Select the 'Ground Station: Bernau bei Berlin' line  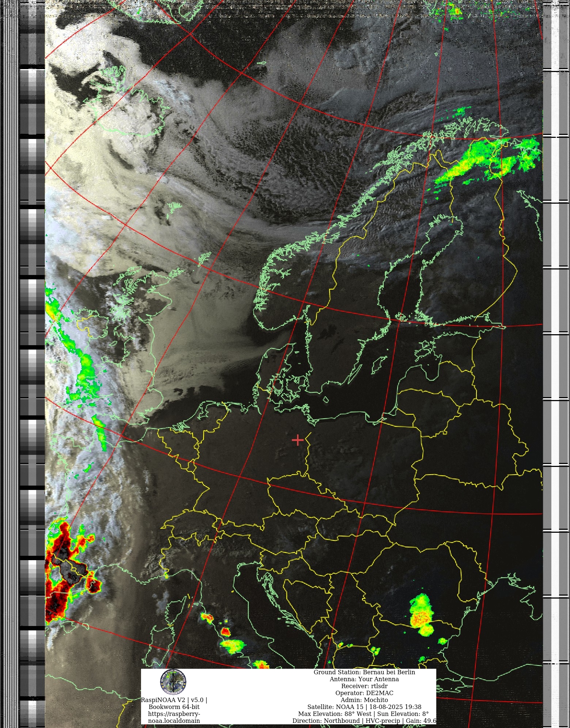[x=364, y=672]
